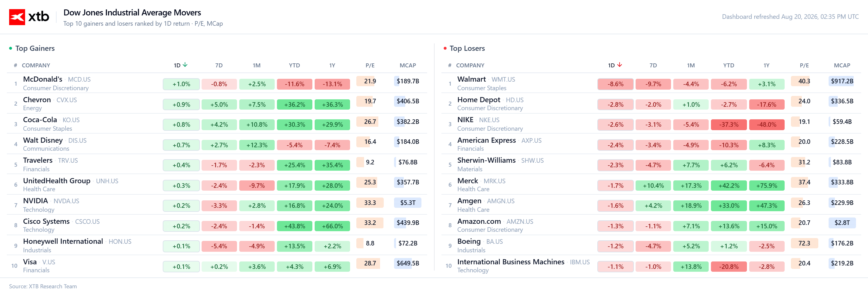Screen dimensions: 868x294
Task: Click Boeing's 72.3 P/E bar
Action: coord(804,243)
